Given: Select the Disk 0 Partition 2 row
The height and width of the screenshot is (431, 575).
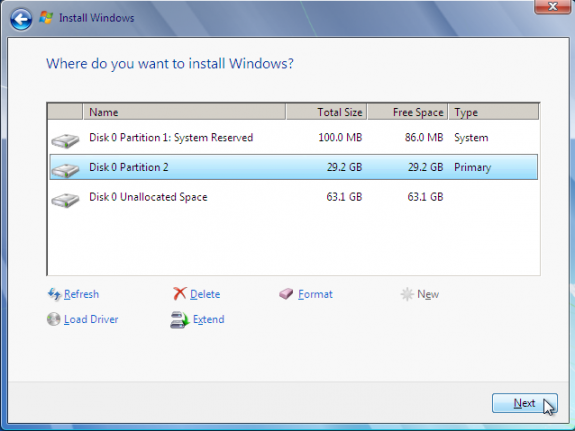Looking at the screenshot, I should click(293, 167).
